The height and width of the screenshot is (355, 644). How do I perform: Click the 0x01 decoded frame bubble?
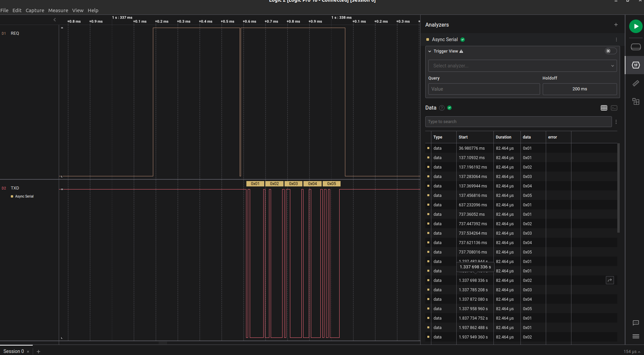(x=255, y=184)
